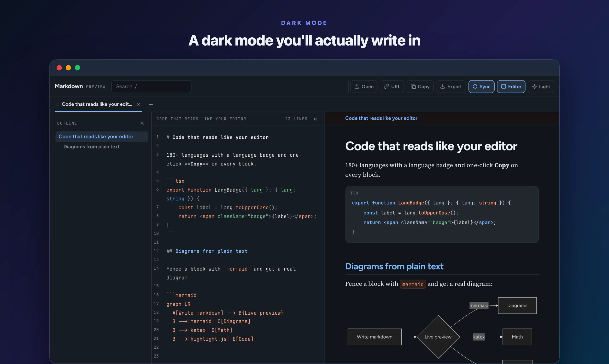Focus the Search input field

pos(151,87)
